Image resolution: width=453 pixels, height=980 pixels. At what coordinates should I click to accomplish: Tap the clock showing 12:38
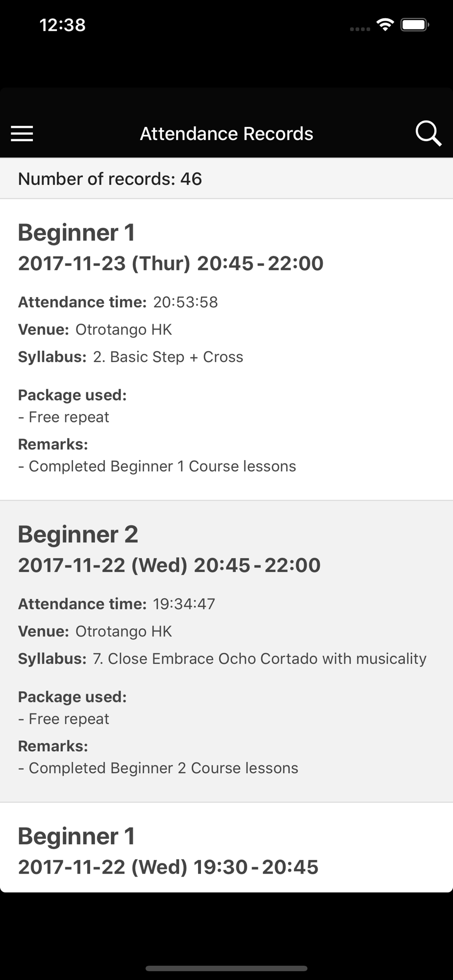click(x=62, y=24)
